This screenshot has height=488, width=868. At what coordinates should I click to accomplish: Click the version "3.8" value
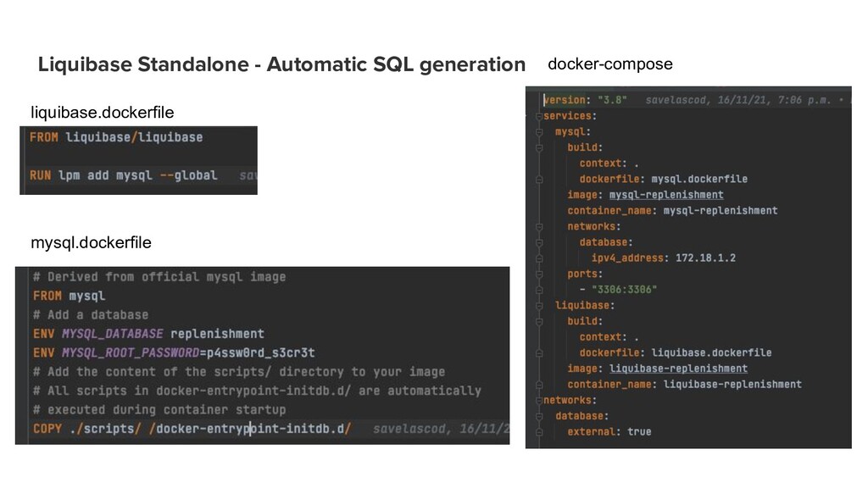[x=612, y=100]
